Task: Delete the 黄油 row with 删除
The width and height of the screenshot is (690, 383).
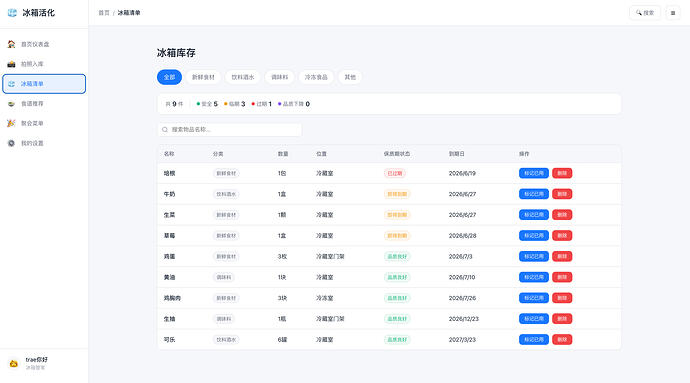Action: tap(562, 277)
